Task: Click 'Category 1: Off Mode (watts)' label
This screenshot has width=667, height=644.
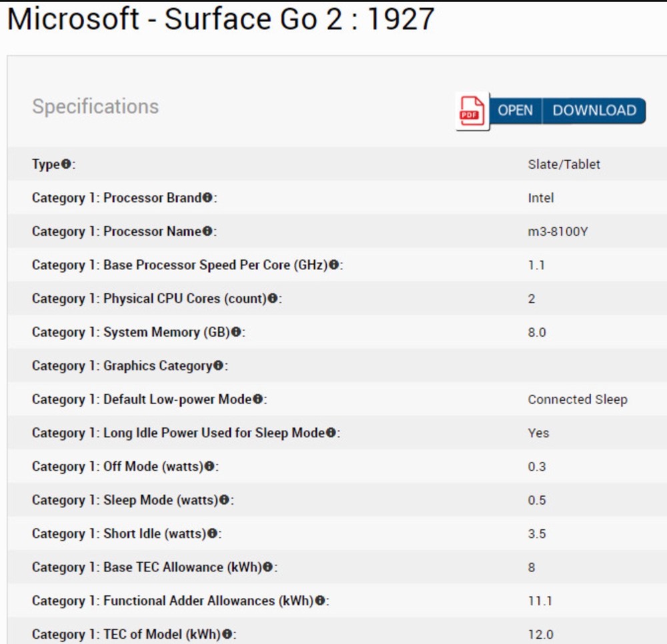Action: click(118, 466)
